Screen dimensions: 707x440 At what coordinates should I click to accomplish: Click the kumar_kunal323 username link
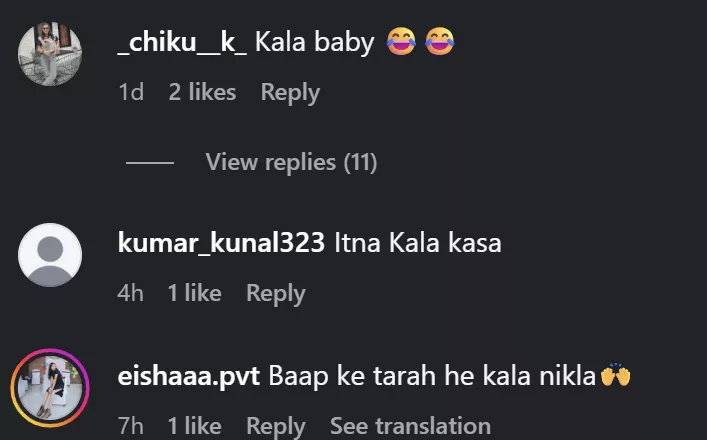pos(221,243)
